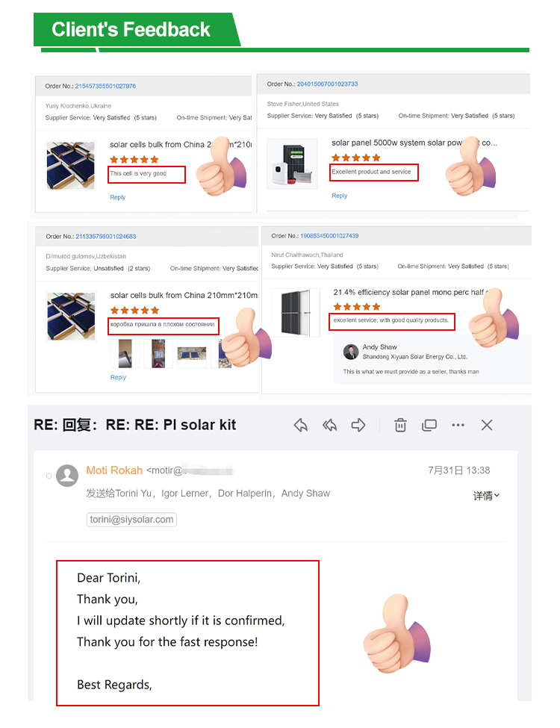Click the solar panel 5000w system product image
Image resolution: width=560 pixels, height=728 pixels.
click(292, 164)
